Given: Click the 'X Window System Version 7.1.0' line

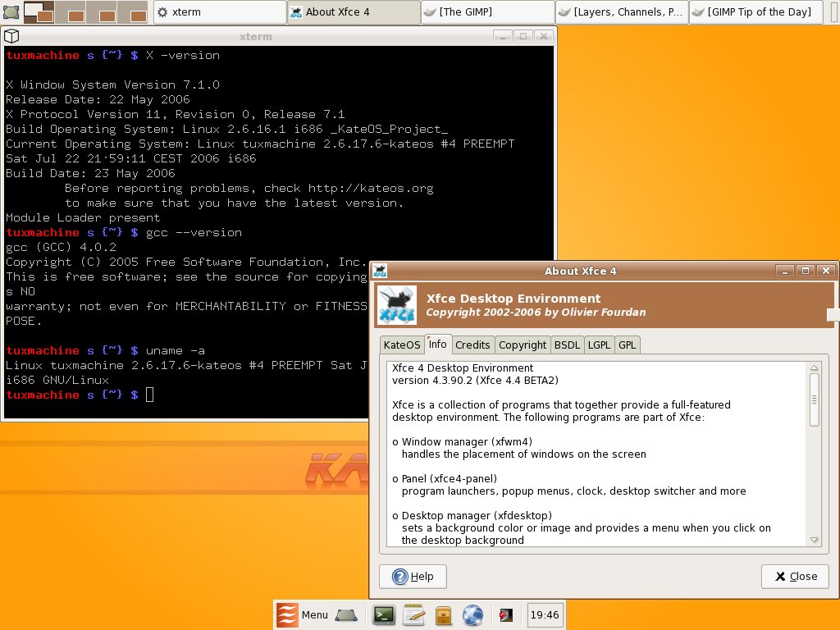Looking at the screenshot, I should (112, 84).
